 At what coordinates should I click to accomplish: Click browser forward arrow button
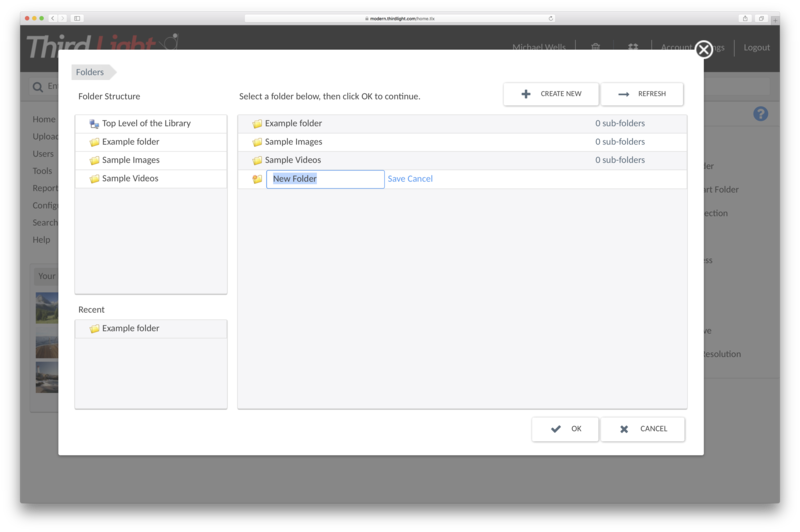(x=63, y=18)
